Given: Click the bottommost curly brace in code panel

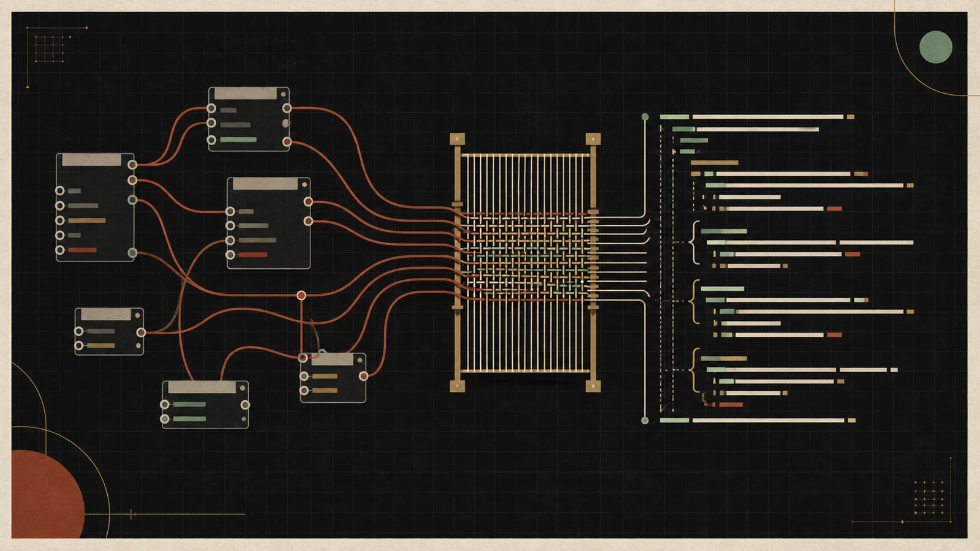Looking at the screenshot, I should click(x=695, y=370).
